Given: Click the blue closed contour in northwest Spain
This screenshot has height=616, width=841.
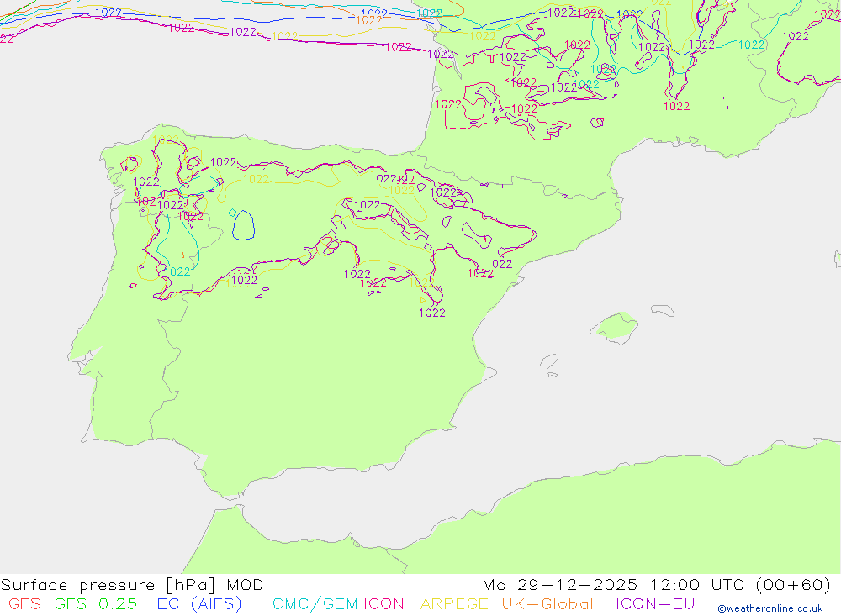Looking at the screenshot, I should click(x=243, y=225).
